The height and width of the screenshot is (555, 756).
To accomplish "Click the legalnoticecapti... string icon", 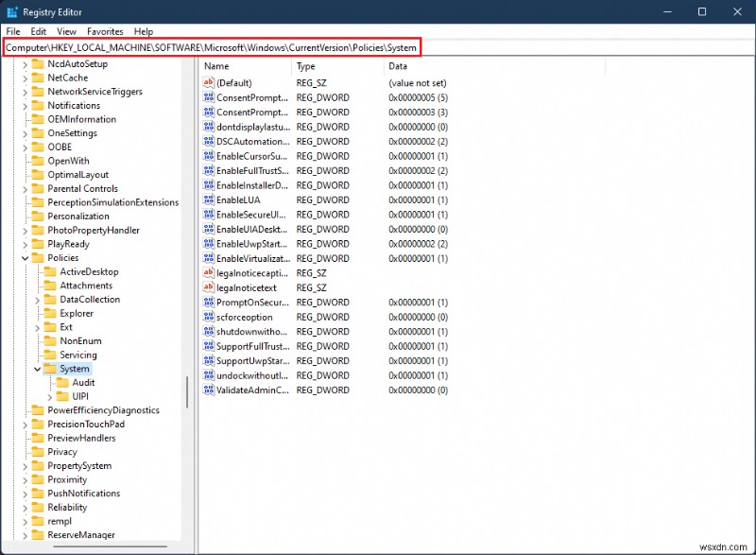I will (208, 273).
